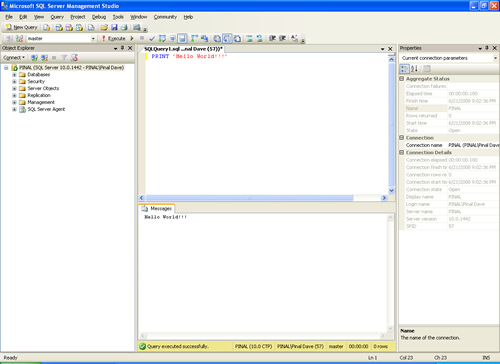Toggle Include Client Statistics
The image size is (500, 364).
(204, 39)
